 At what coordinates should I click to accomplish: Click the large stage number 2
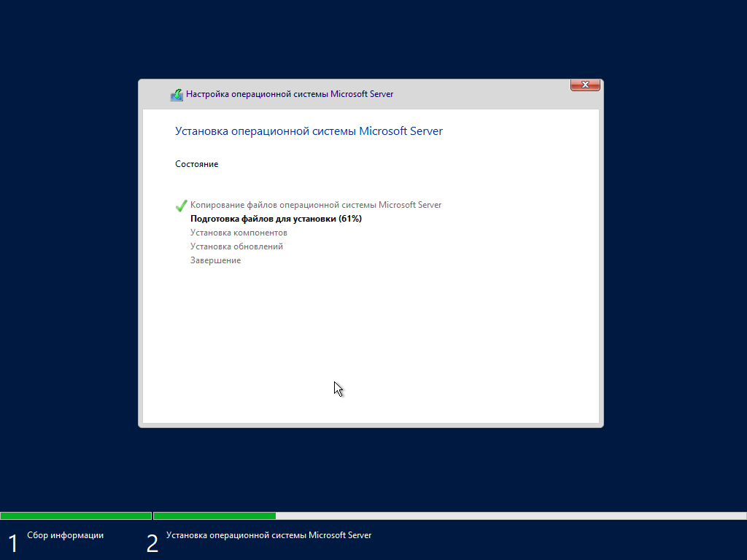coord(152,543)
